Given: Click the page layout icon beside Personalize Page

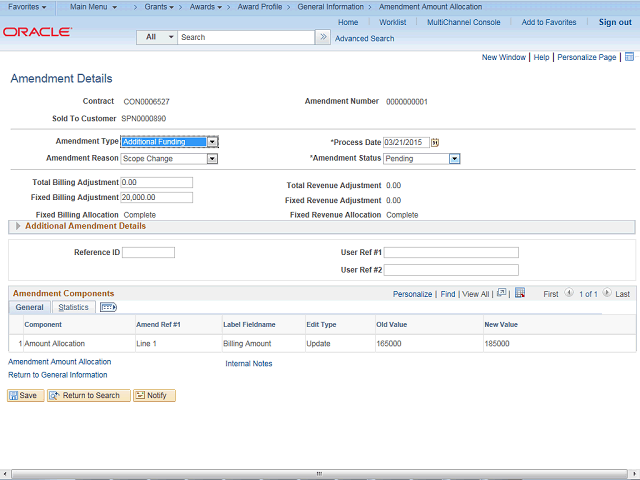Looking at the screenshot, I should 628,58.
